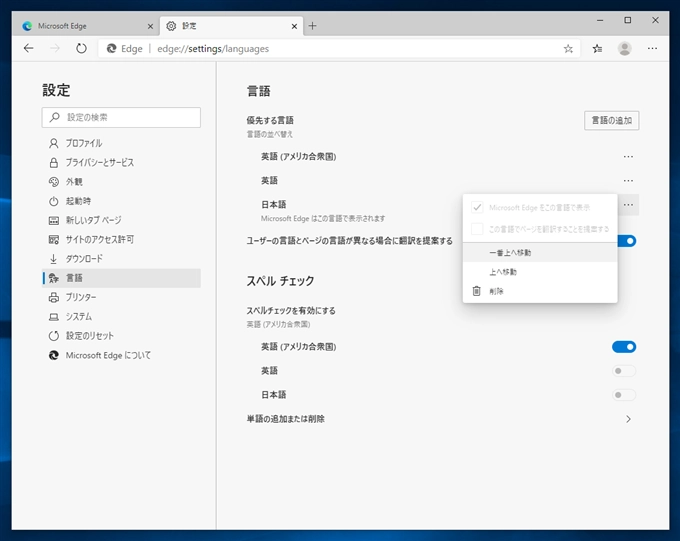Open more options for 英語 (アメリカ合衆国)
This screenshot has height=541, width=680.
(628, 157)
